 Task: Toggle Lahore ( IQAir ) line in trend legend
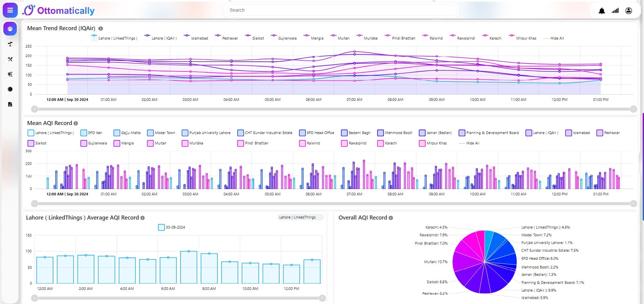161,37
